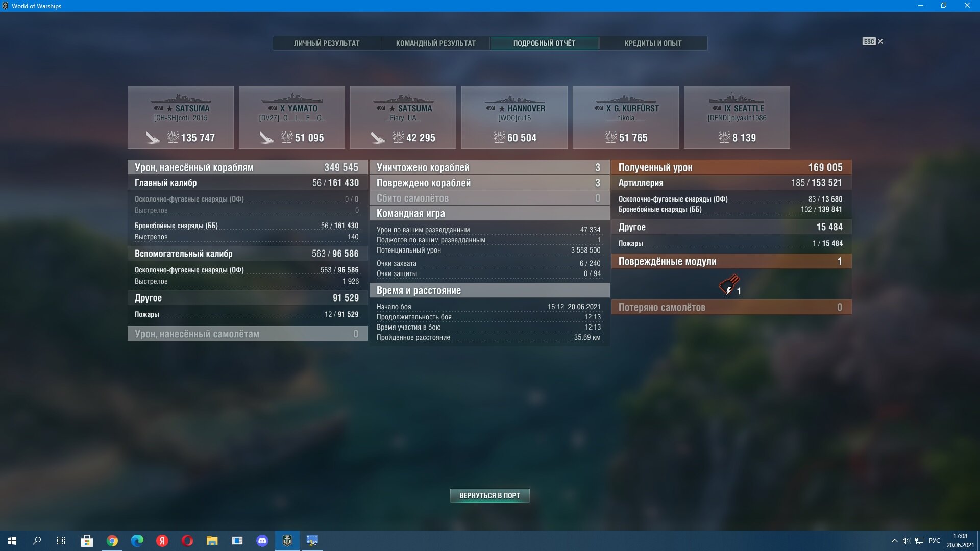This screenshot has width=980, height=551.
Task: Launch Google Chrome from the taskbar
Action: coord(112,540)
